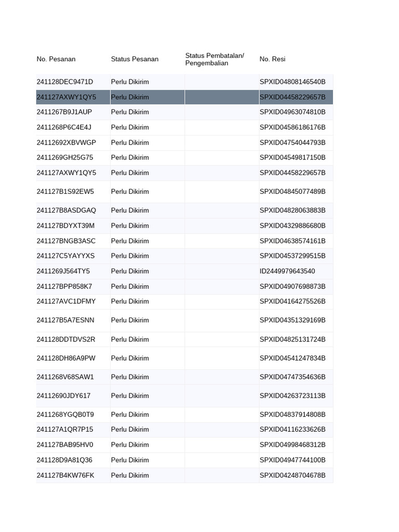
Task: Click empty cancellation status cell for 241127BAB95HV0
Action: 222,445
